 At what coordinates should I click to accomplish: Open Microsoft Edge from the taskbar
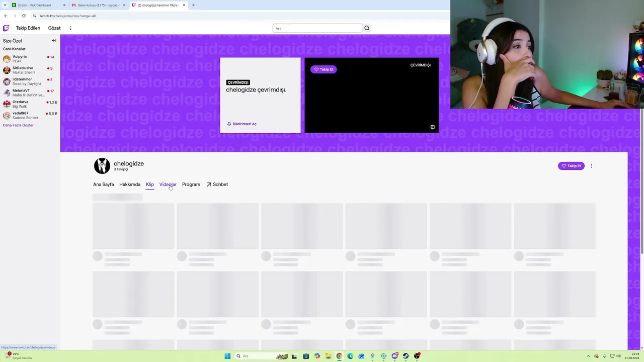pos(350,356)
